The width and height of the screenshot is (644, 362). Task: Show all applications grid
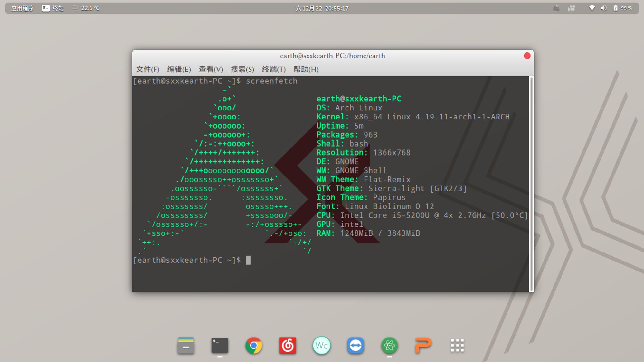457,346
